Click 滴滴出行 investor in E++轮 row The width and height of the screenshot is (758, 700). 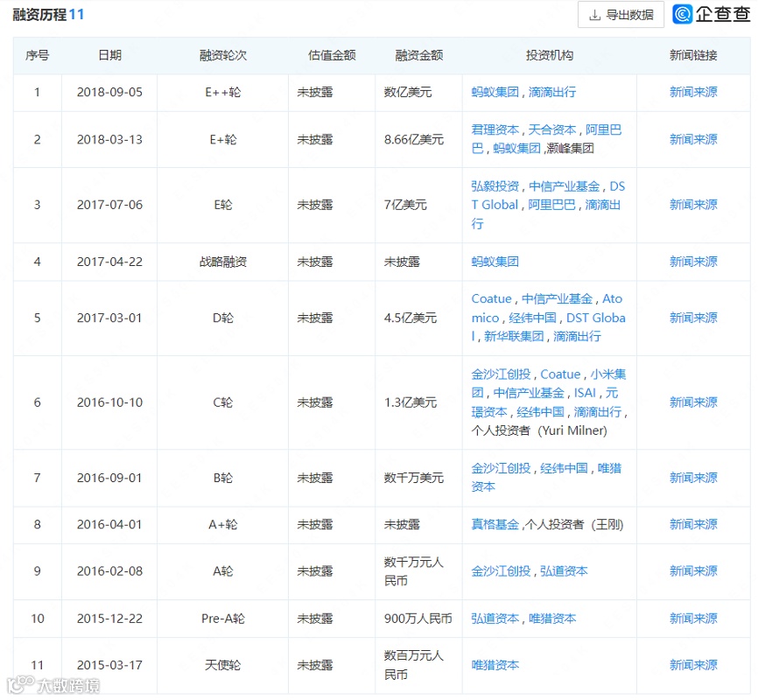click(552, 92)
